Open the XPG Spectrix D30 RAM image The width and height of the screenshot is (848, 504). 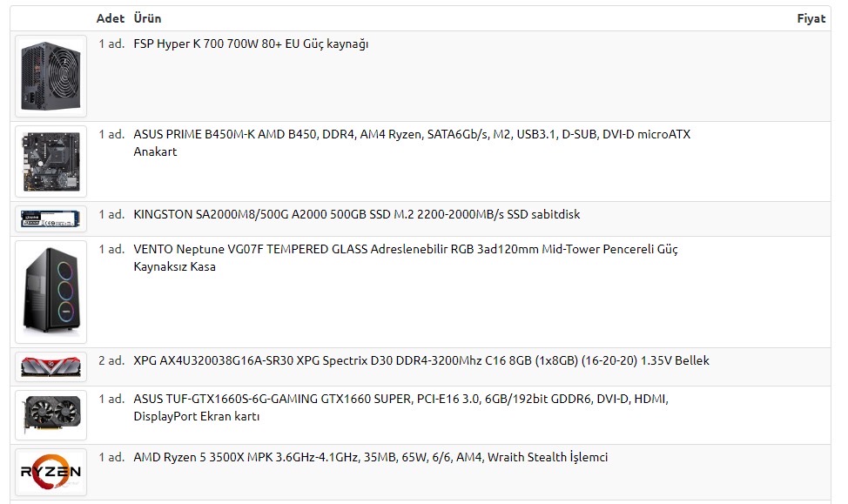50,366
